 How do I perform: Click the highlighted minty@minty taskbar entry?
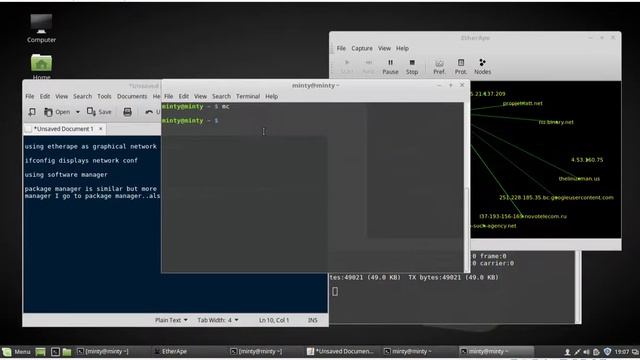pyautogui.click(x=496, y=351)
